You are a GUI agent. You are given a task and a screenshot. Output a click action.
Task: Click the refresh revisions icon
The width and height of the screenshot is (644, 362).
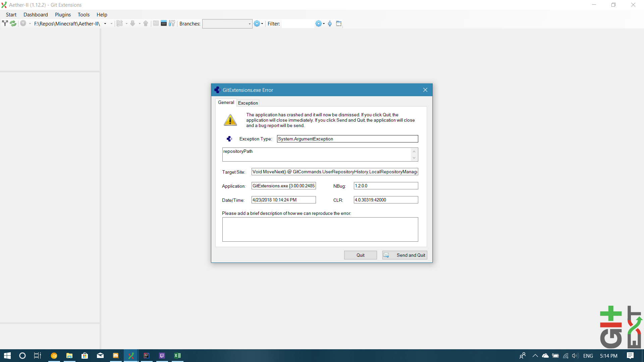[13, 23]
